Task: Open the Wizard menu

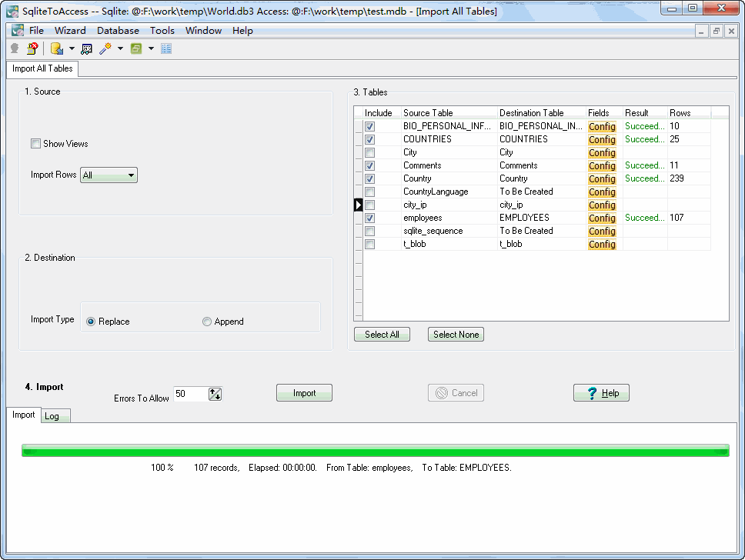Action: pyautogui.click(x=70, y=31)
